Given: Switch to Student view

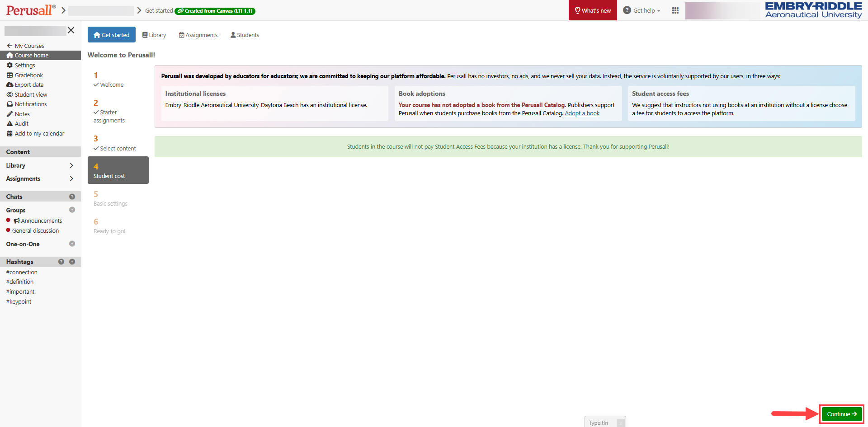Looking at the screenshot, I should 27,94.
